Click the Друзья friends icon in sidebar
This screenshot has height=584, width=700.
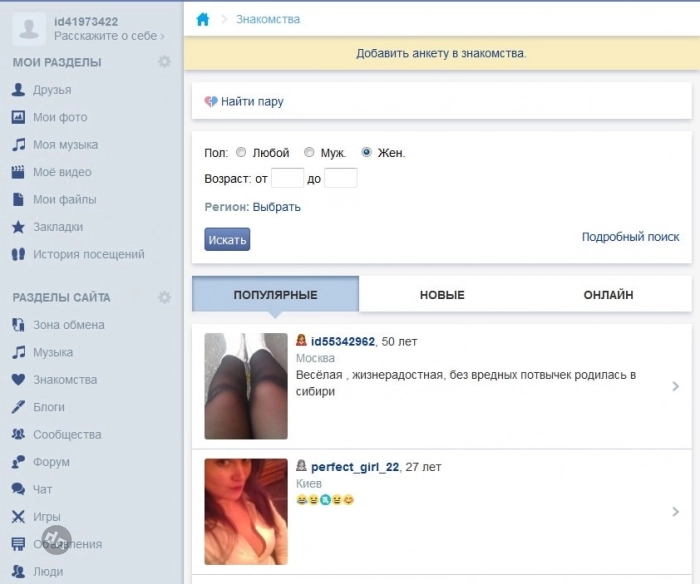(x=18, y=90)
